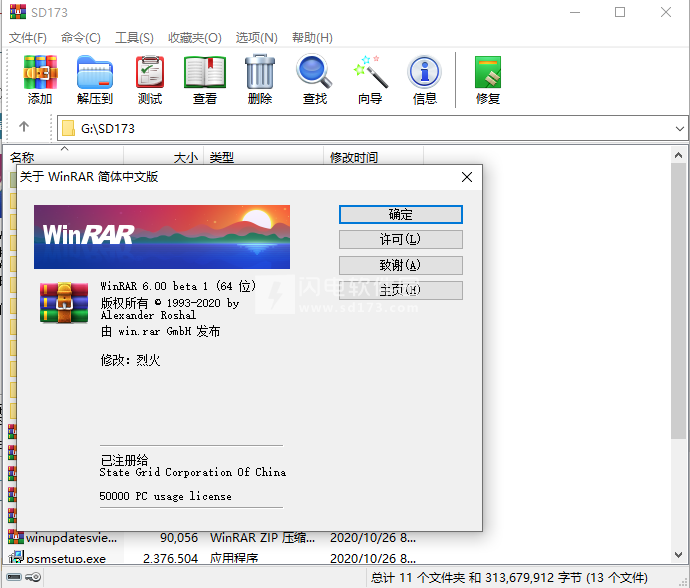This screenshot has height=588, width=690.
Task: Click the Delete (删除) trash icon
Action: 260,80
